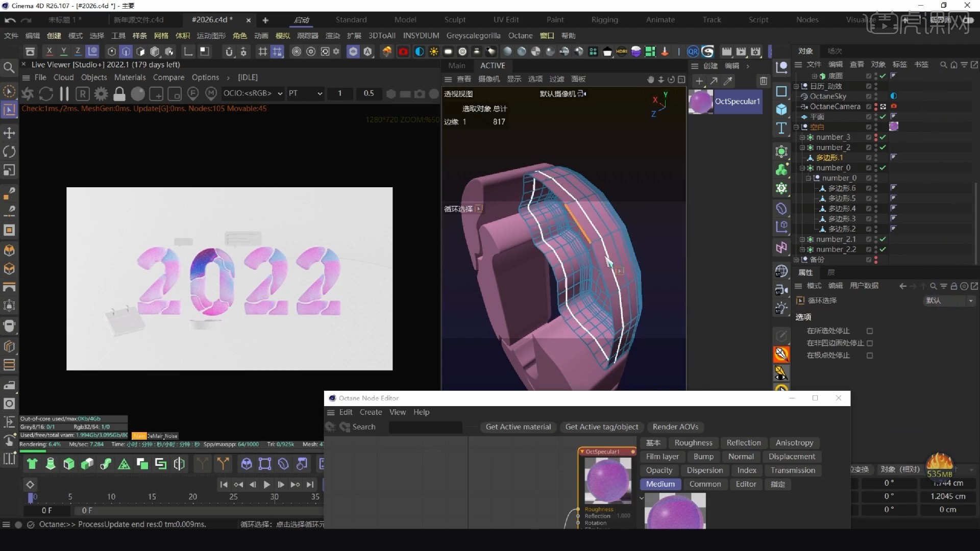Toggle the Y axis lock icon
The image size is (980, 551).
(63, 51)
